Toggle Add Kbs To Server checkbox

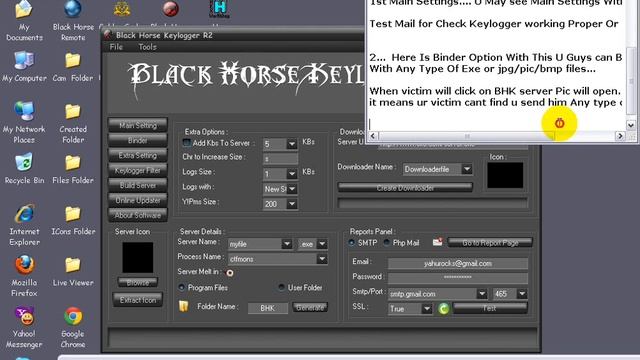pos(187,143)
